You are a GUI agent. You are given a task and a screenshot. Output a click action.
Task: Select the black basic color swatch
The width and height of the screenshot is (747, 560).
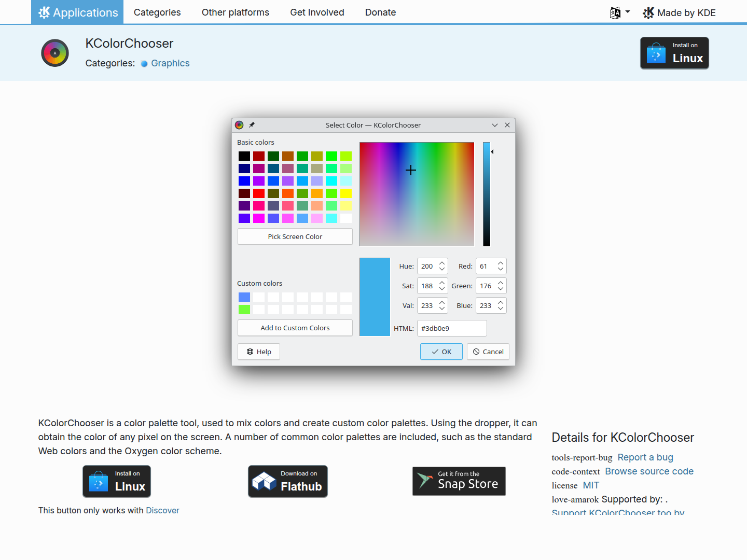click(244, 156)
